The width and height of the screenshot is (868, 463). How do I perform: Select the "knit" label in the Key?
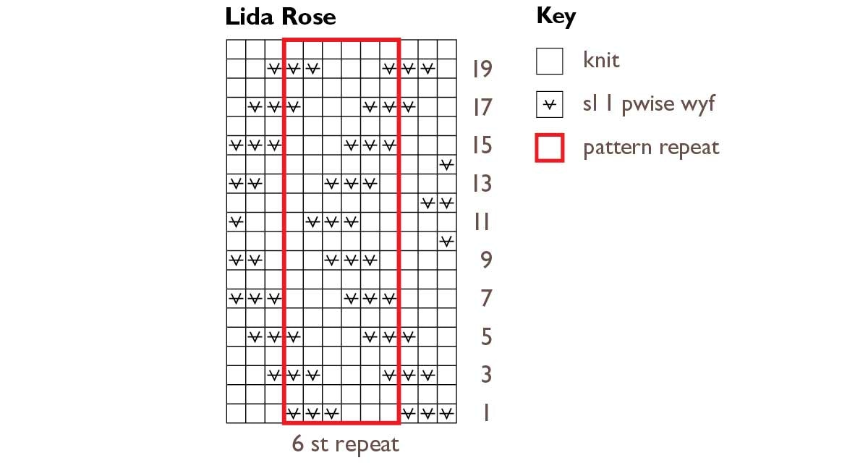pos(601,60)
